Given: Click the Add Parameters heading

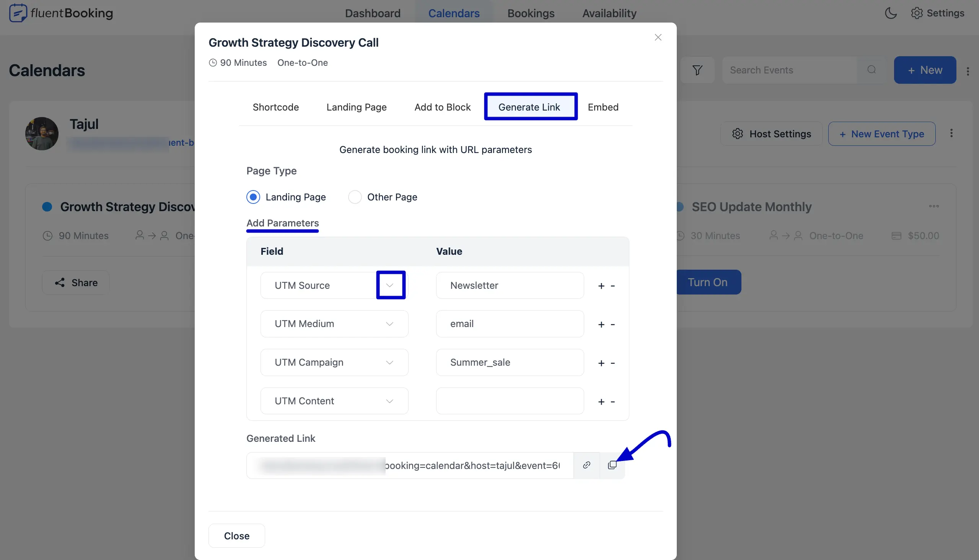Looking at the screenshot, I should (282, 223).
